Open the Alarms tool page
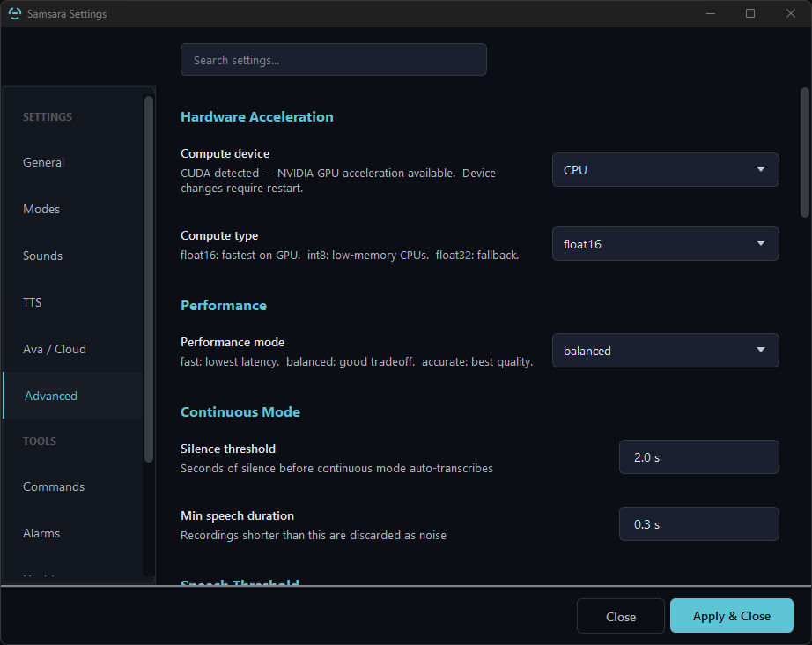Image resolution: width=812 pixels, height=645 pixels. pos(72,533)
